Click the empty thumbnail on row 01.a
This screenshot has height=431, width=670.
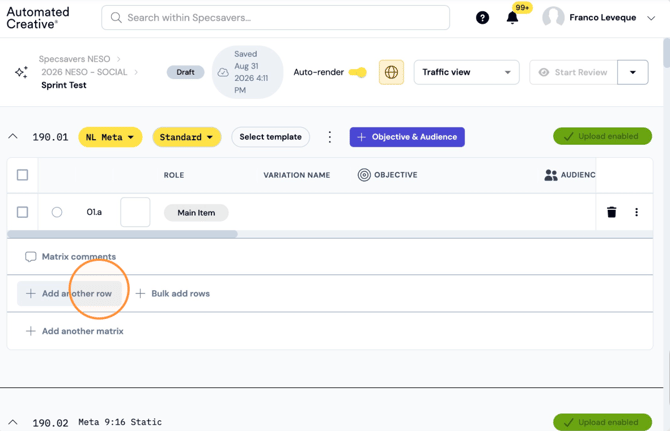click(x=135, y=212)
